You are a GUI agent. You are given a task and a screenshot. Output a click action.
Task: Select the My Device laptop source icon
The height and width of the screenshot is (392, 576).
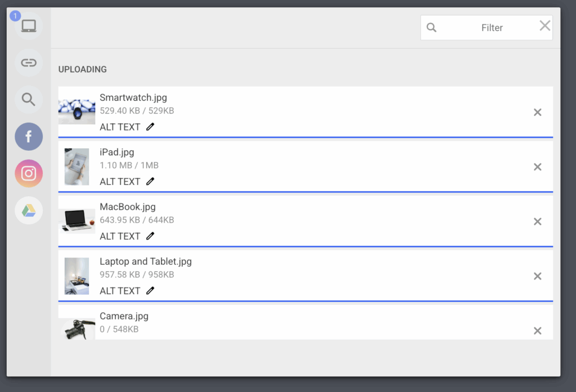[29, 26]
